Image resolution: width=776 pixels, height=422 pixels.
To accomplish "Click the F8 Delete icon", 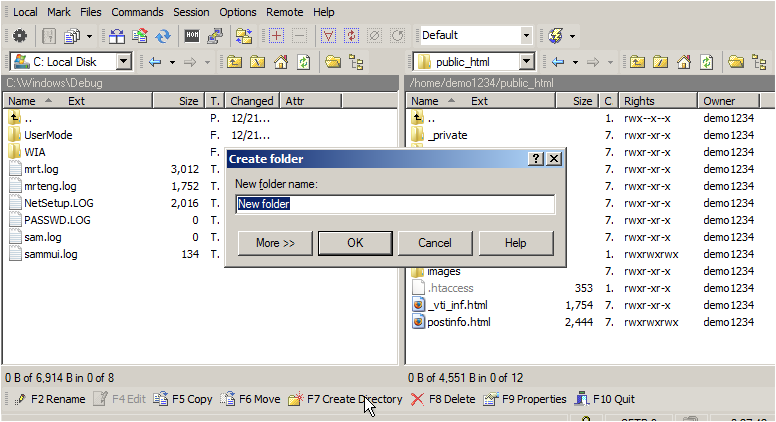I will 417,399.
